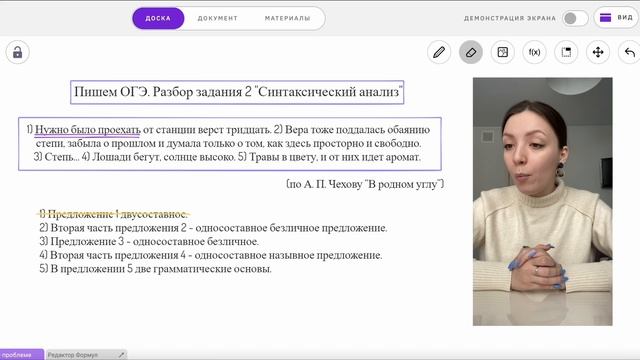Screen dimensions: 640x360
Task: Click option 5 'две грамматические основы'
Action: (203, 269)
